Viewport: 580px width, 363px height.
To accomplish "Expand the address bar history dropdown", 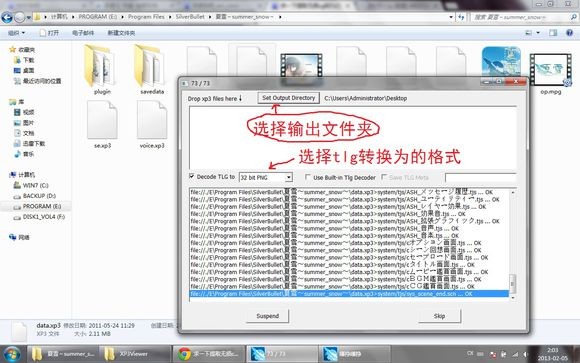I will pyautogui.click(x=451, y=17).
